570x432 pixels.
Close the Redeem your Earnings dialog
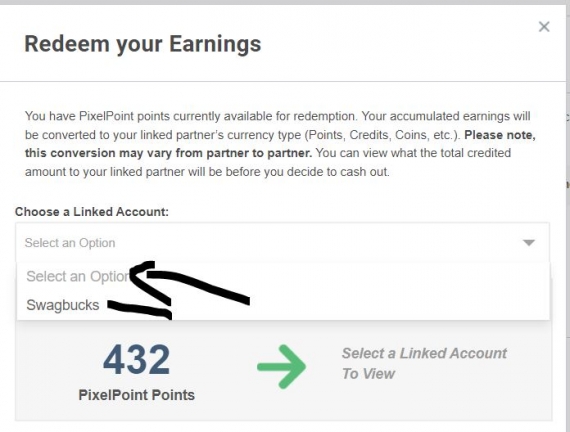tap(544, 27)
